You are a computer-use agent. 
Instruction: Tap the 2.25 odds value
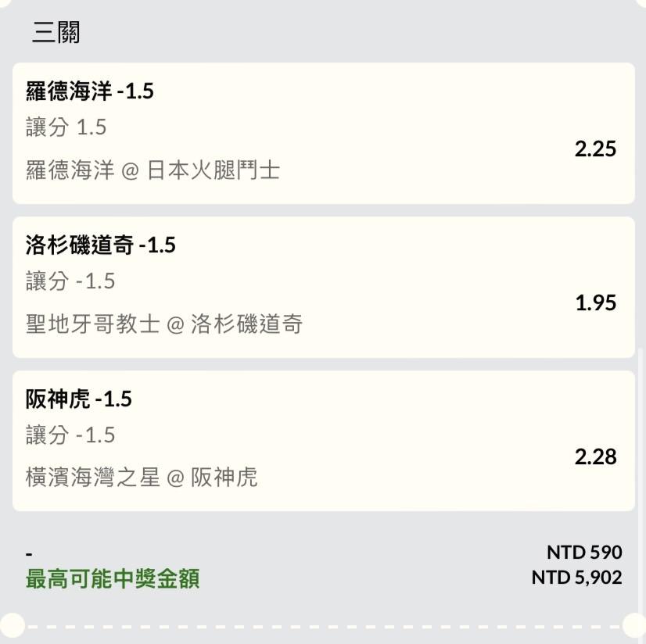595,148
